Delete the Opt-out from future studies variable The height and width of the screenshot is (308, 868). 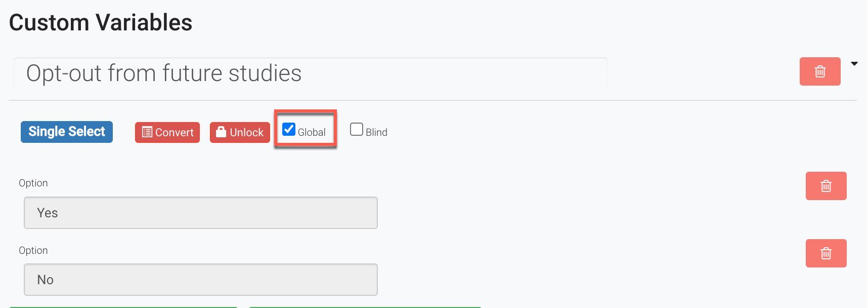819,71
